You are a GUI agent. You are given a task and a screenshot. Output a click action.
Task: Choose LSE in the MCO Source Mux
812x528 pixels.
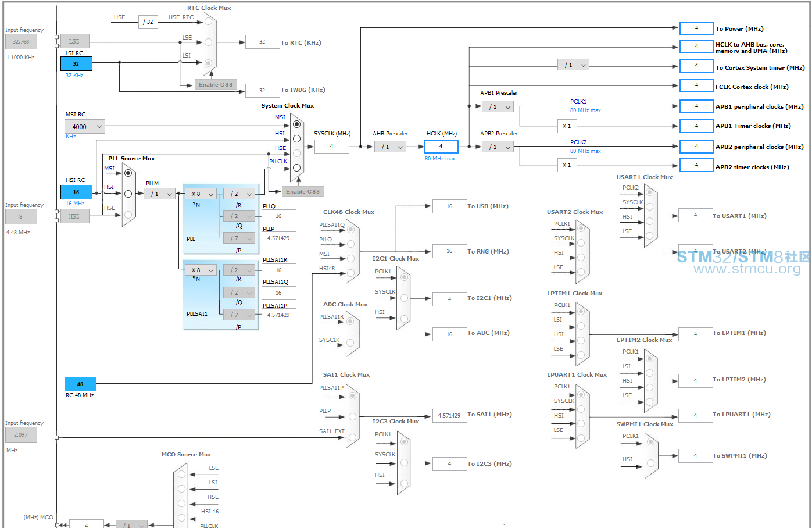[182, 474]
